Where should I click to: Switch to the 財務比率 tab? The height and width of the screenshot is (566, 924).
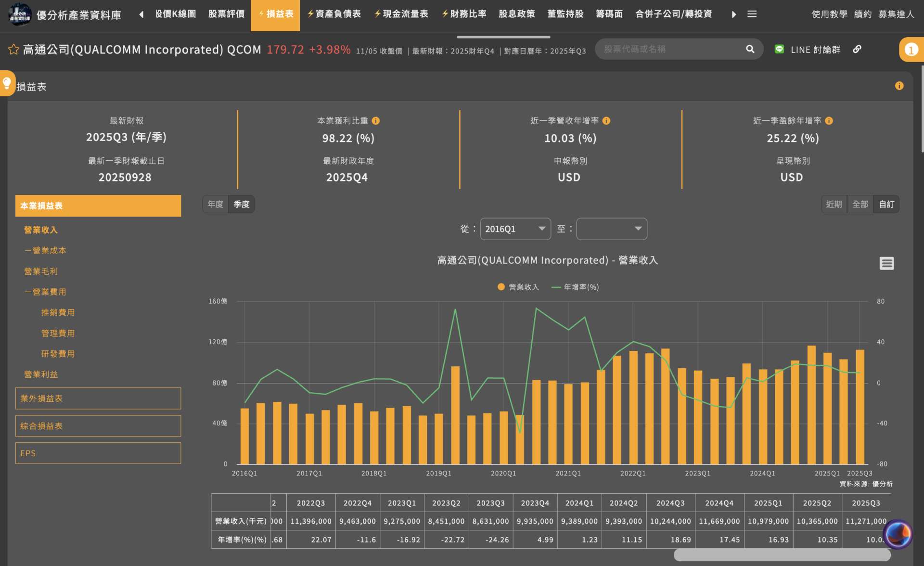pyautogui.click(x=463, y=14)
